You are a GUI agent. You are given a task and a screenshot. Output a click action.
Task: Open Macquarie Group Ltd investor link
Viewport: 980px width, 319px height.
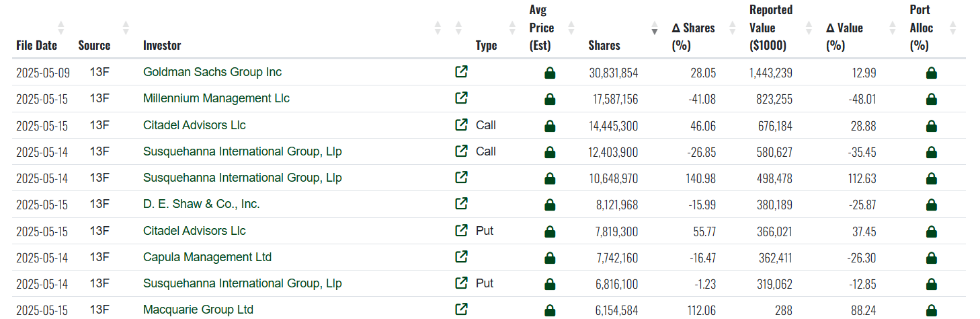point(198,310)
